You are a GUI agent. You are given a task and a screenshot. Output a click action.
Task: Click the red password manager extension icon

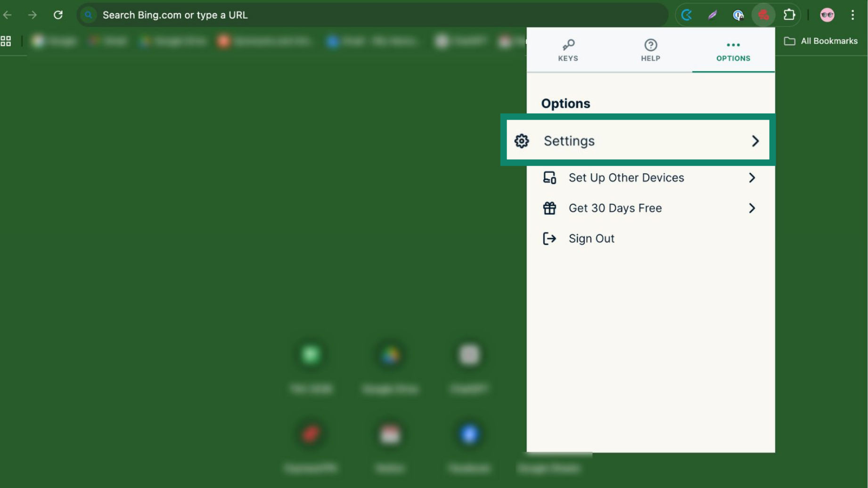coord(763,15)
